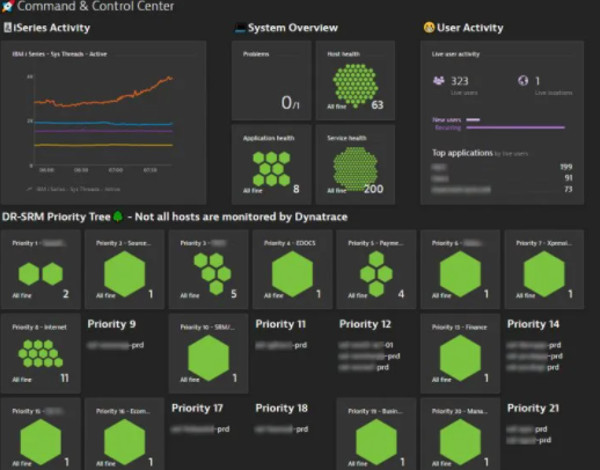Open the Service health tile showing 200

pyautogui.click(x=355, y=164)
